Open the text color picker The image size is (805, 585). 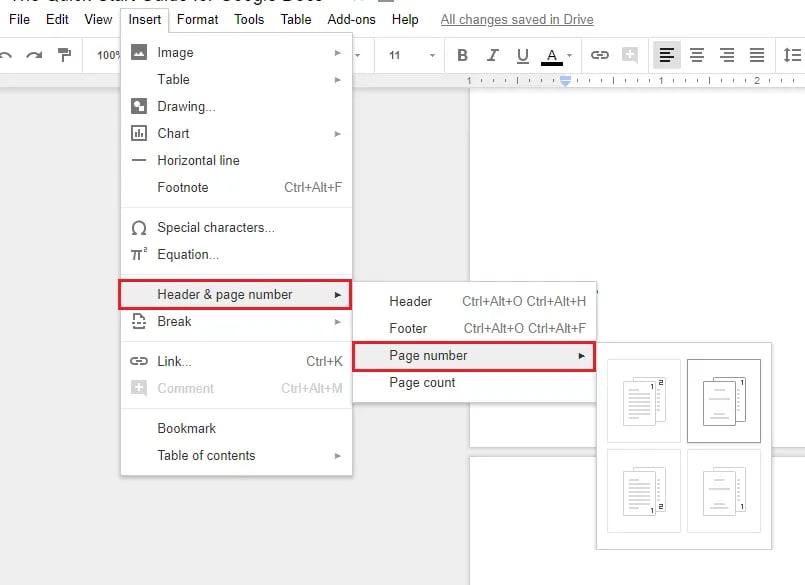pos(550,55)
